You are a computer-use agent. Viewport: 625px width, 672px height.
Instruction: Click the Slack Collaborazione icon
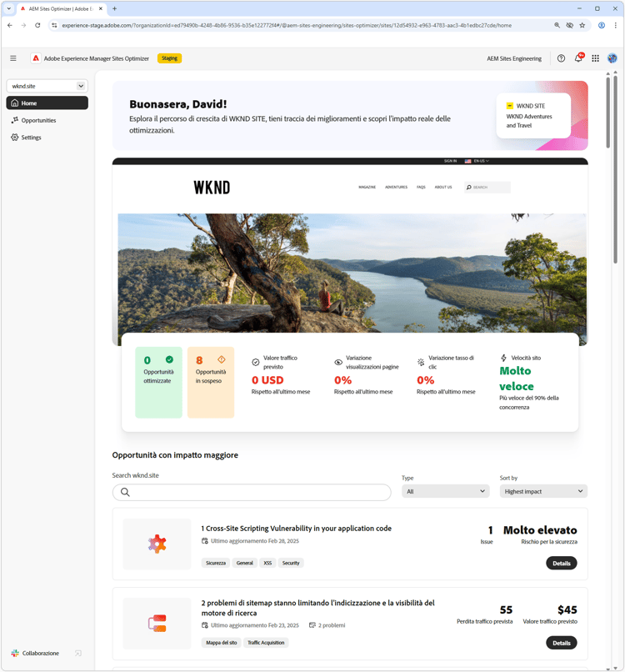(15, 653)
